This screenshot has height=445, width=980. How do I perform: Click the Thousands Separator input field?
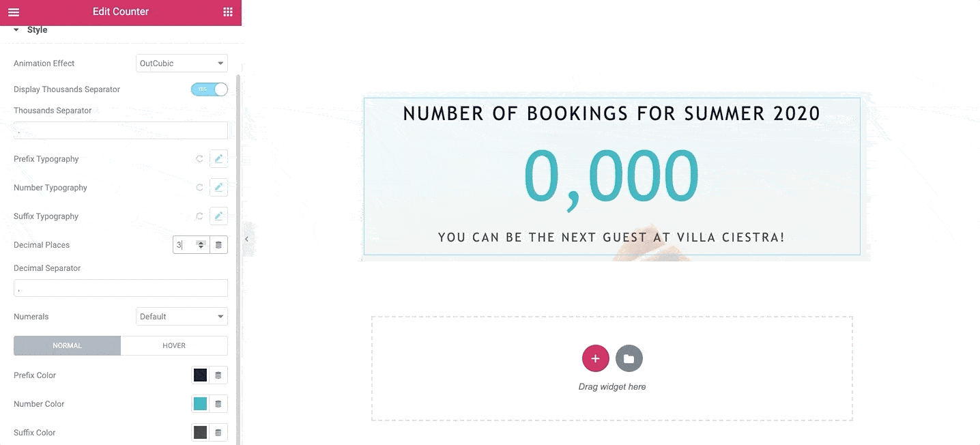pyautogui.click(x=121, y=130)
